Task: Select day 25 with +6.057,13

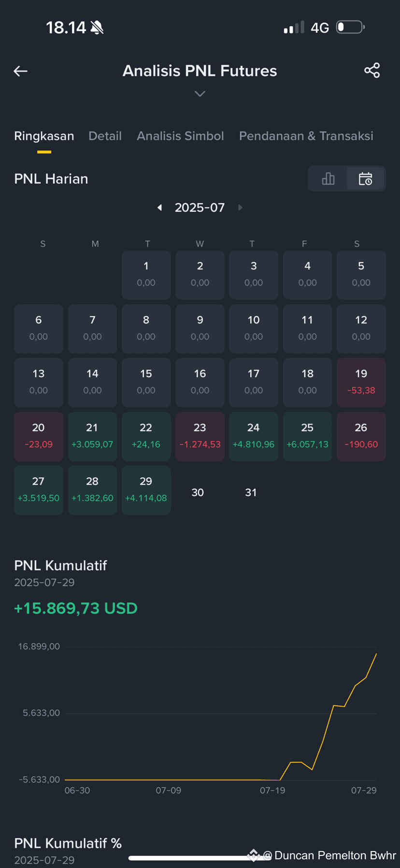Action: [307, 436]
